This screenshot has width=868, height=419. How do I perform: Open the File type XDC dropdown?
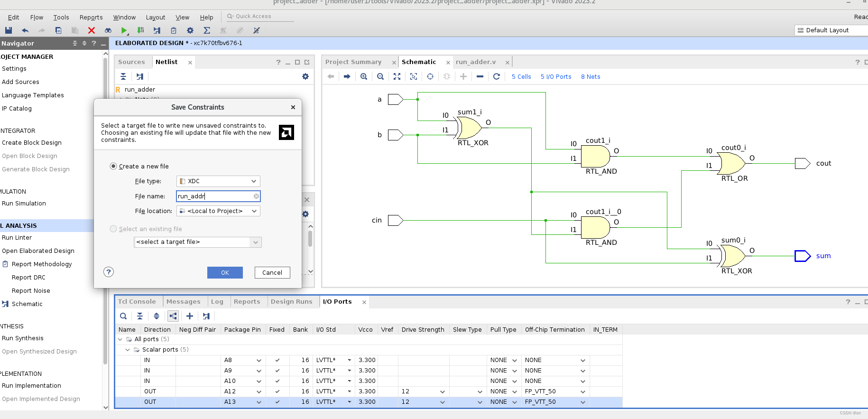click(218, 181)
